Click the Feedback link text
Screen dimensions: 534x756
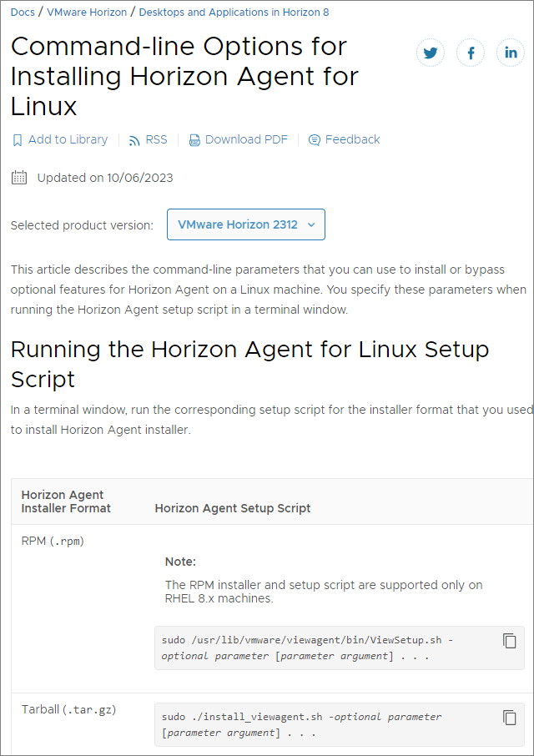coord(352,140)
